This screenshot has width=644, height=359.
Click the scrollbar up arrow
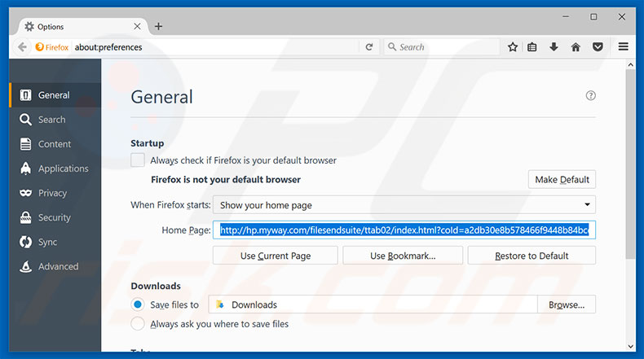pyautogui.click(x=631, y=65)
